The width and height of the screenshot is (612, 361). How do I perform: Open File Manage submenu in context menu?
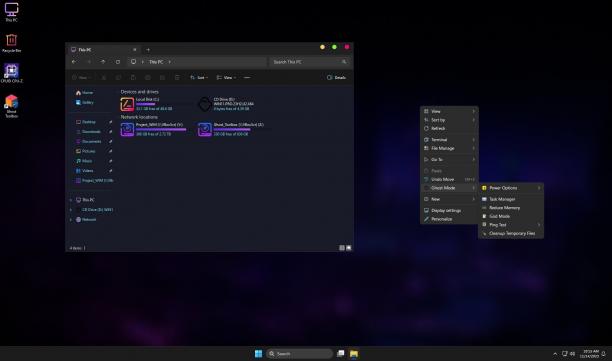[x=449, y=148]
